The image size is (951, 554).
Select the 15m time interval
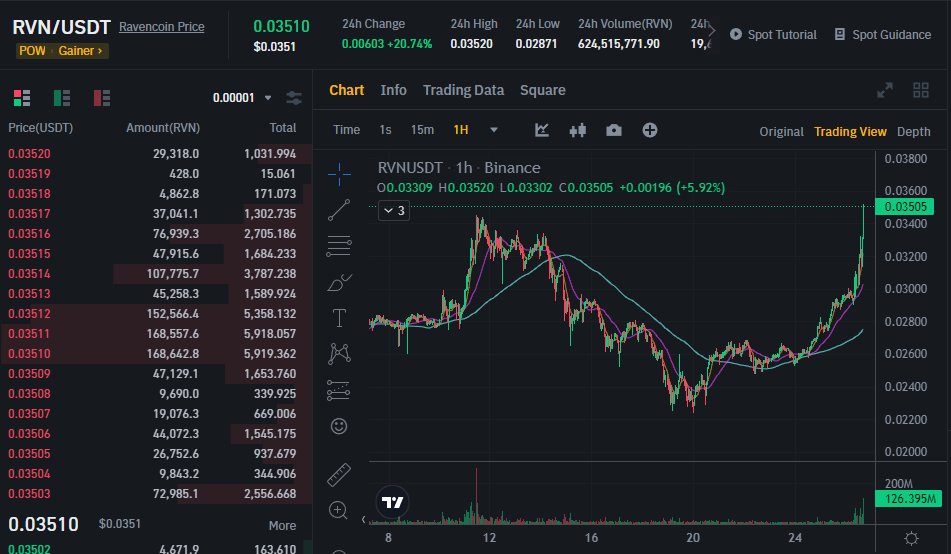click(422, 130)
